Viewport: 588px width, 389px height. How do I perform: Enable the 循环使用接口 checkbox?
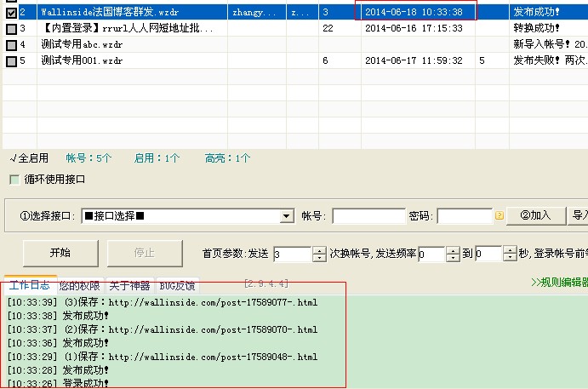tap(14, 180)
